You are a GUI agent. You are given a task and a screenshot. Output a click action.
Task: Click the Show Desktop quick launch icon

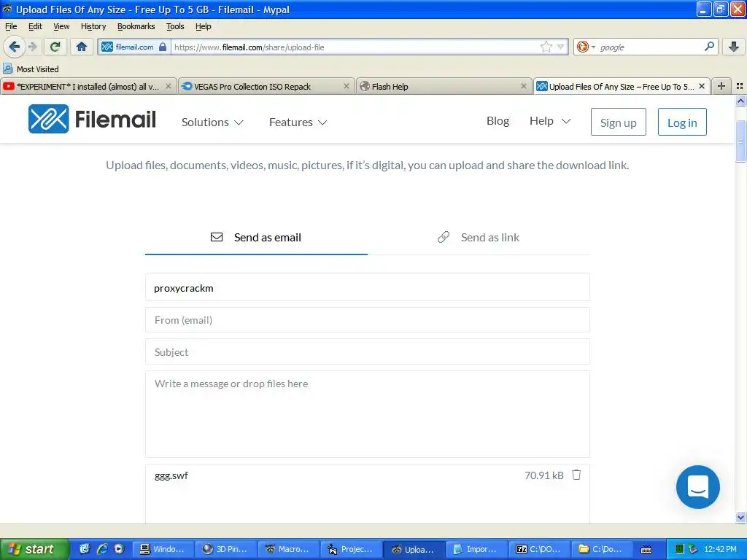[85, 549]
